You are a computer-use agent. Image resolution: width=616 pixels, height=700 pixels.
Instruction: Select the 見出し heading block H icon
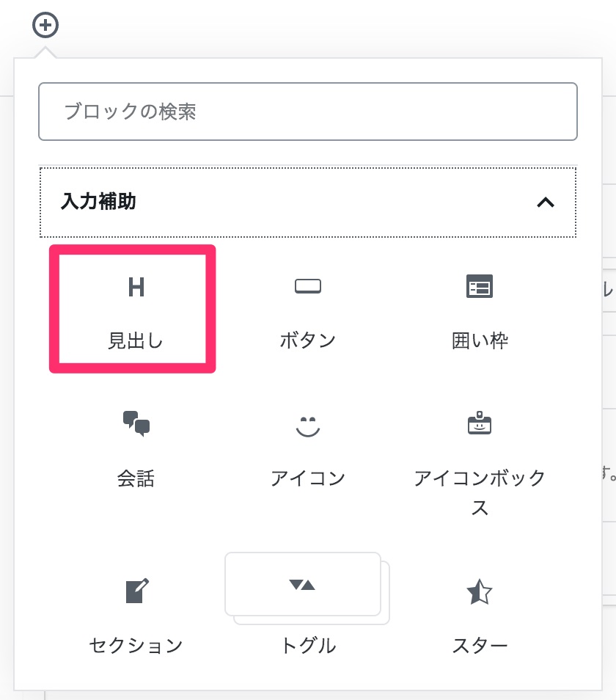(136, 288)
